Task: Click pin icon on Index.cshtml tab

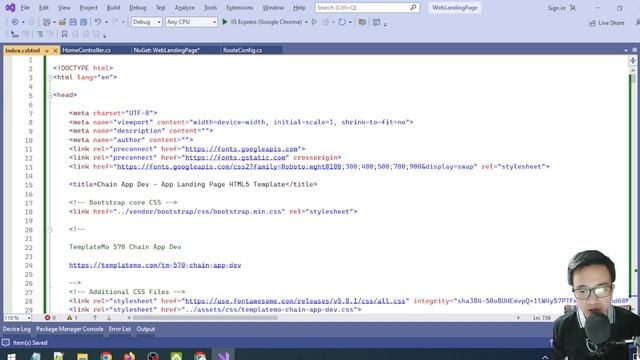Action: (47, 50)
